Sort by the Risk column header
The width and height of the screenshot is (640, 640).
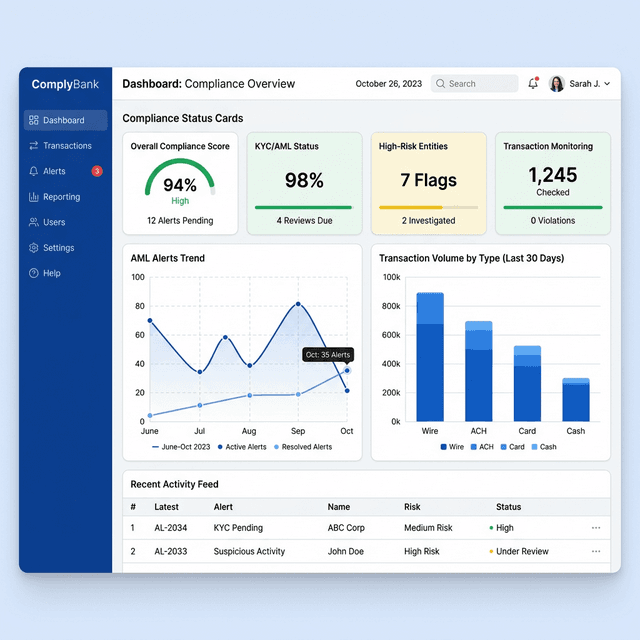pyautogui.click(x=412, y=507)
